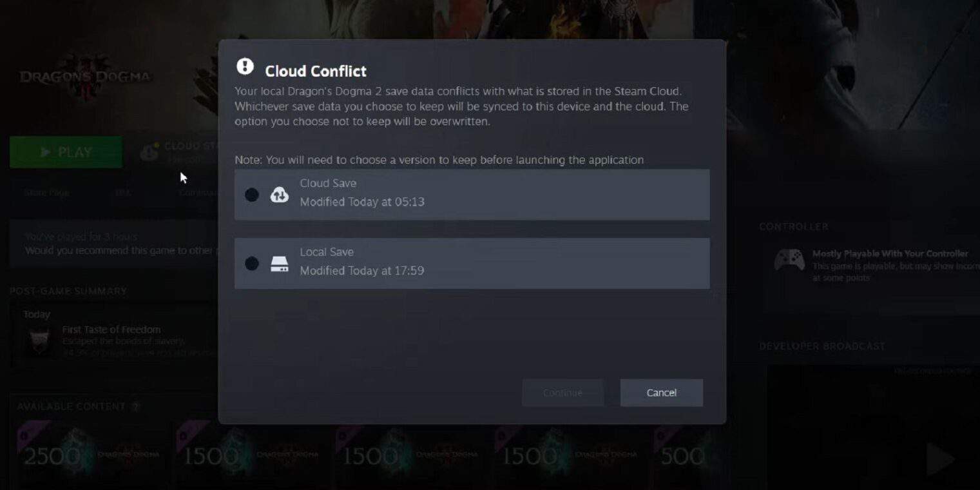Click the DEVELOPER BROADCAST heading
Viewport: 980px width, 490px height.
pyautogui.click(x=822, y=346)
